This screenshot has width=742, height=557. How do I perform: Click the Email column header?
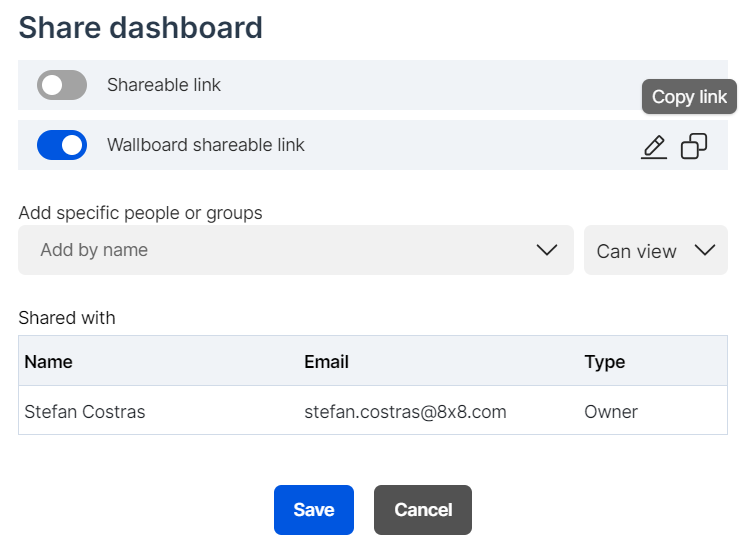click(326, 362)
